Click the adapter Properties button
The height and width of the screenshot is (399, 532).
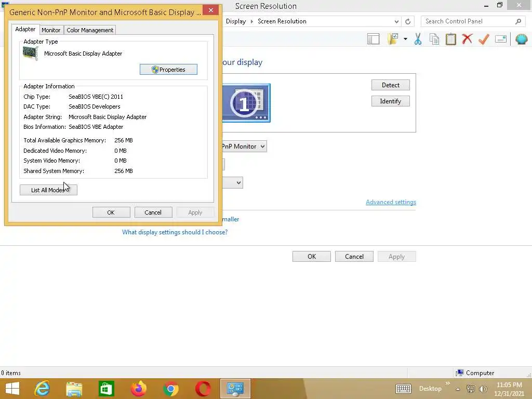click(168, 70)
